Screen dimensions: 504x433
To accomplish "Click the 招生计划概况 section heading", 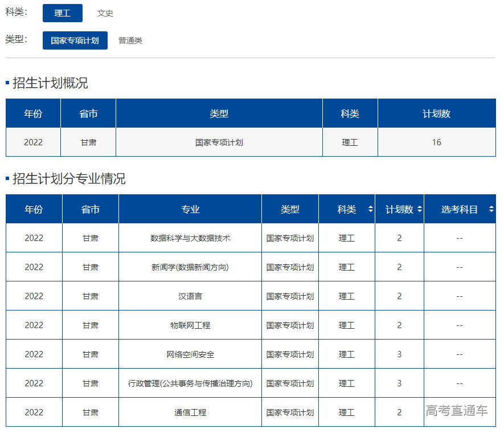I will pos(50,83).
